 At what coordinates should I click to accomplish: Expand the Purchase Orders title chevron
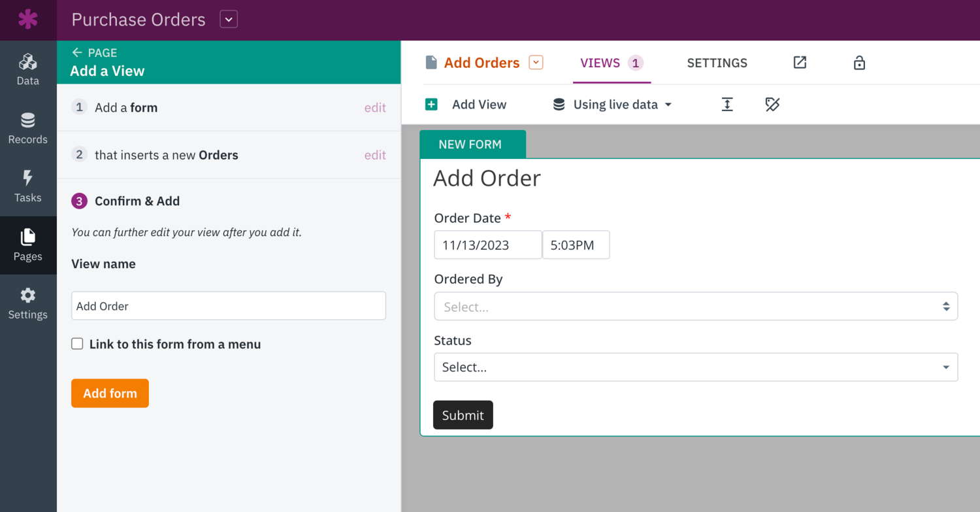228,19
